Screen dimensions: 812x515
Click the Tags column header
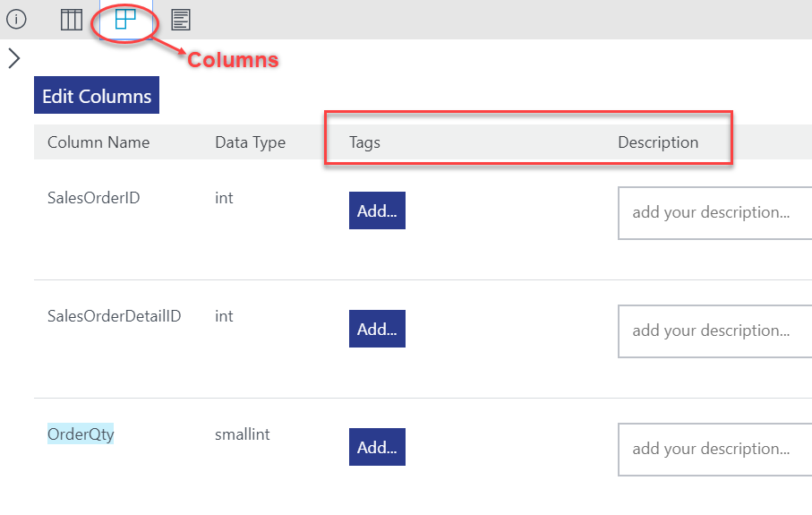(364, 142)
